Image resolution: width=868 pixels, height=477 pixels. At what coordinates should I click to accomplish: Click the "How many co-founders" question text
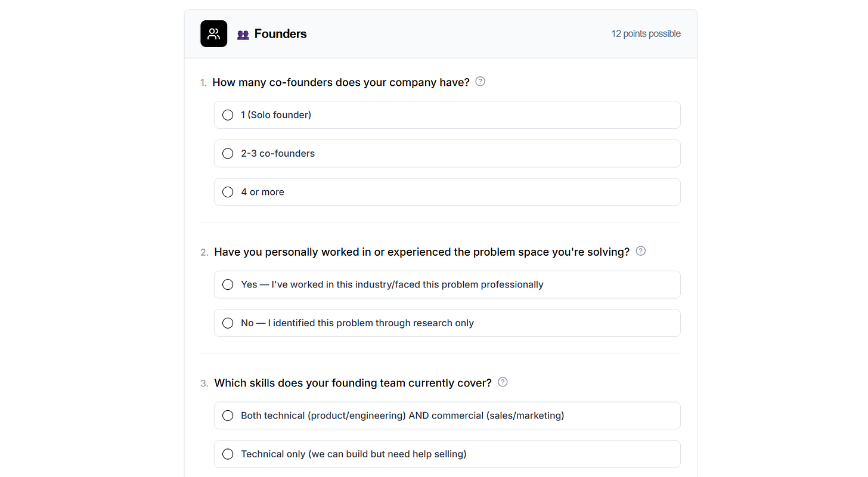341,82
